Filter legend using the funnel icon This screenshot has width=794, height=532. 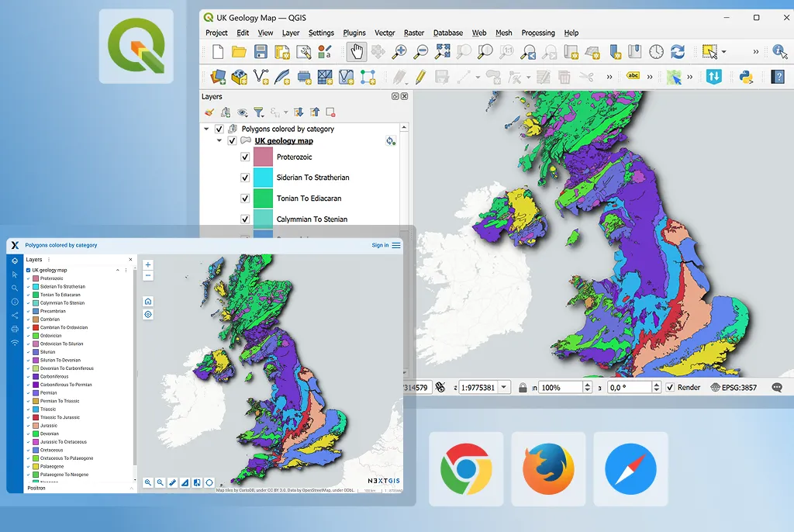(259, 112)
